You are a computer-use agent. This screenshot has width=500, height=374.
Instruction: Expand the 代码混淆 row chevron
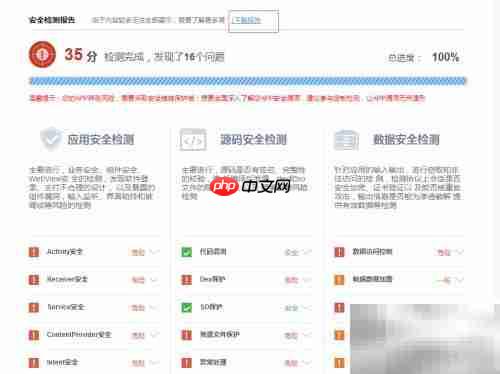(x=307, y=252)
